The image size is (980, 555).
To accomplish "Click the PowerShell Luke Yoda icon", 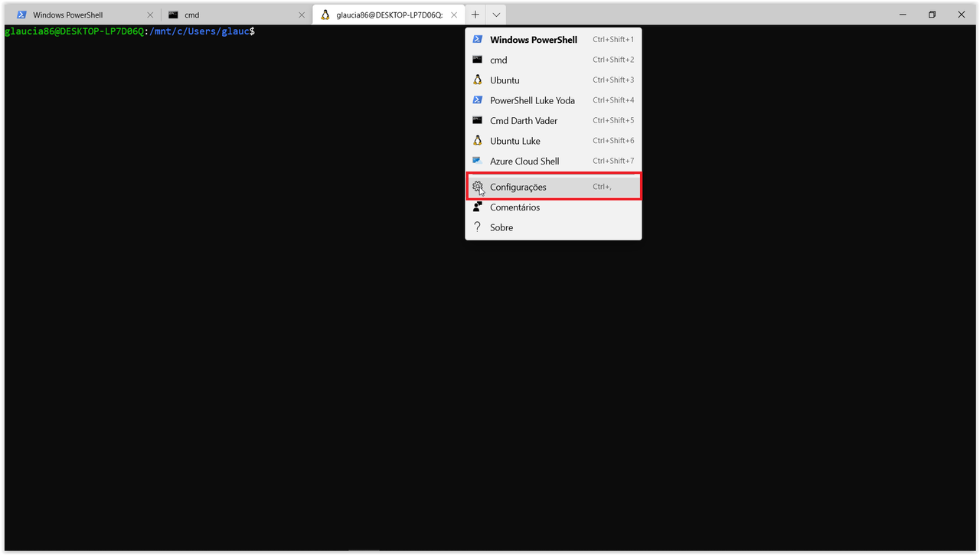I will click(477, 100).
